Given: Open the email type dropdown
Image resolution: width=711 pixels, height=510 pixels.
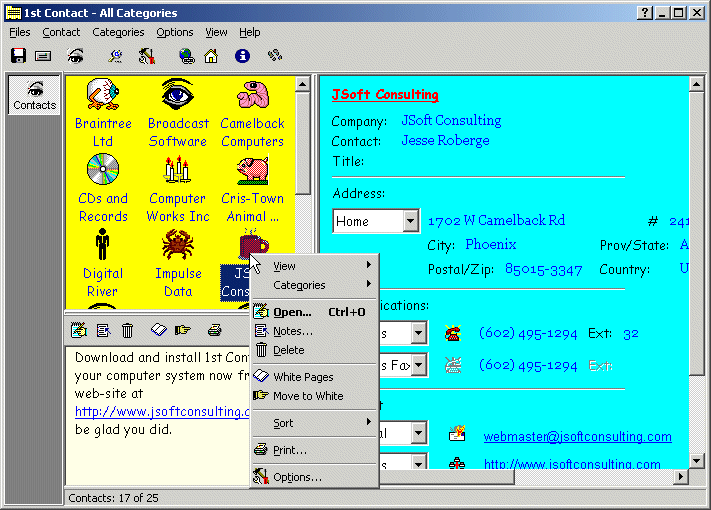Looking at the screenshot, I should pyautogui.click(x=419, y=433).
